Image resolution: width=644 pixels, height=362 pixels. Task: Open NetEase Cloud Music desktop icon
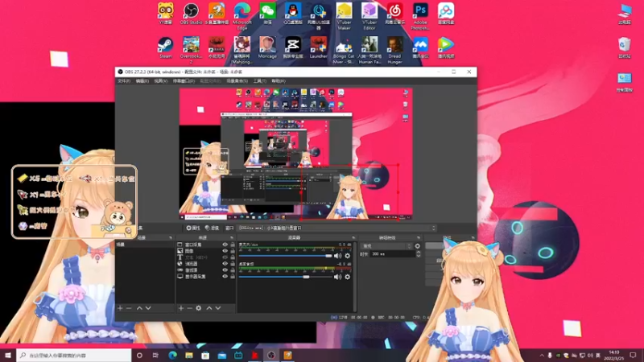tap(394, 14)
